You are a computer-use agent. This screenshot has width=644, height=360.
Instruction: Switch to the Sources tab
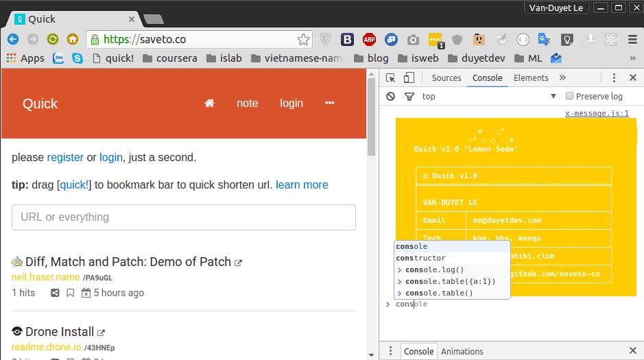point(446,78)
